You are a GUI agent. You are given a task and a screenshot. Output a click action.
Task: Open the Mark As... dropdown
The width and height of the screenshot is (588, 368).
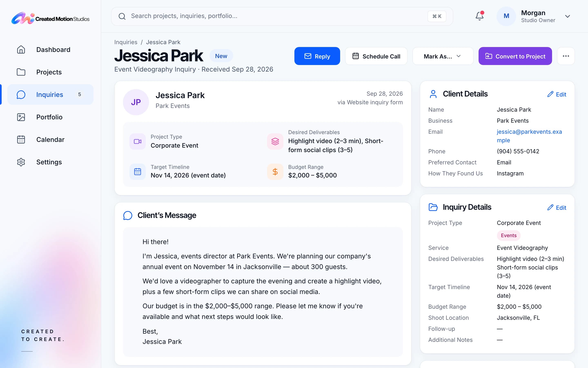[x=443, y=56]
